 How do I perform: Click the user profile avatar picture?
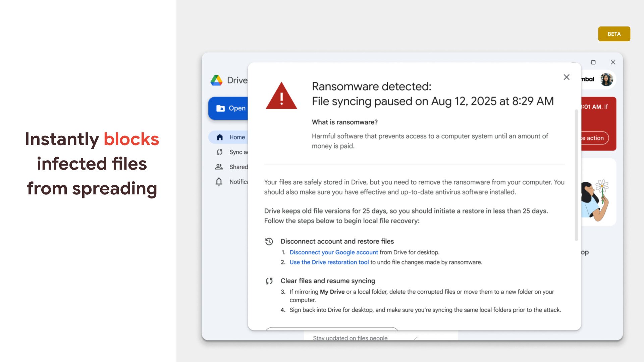pyautogui.click(x=606, y=79)
